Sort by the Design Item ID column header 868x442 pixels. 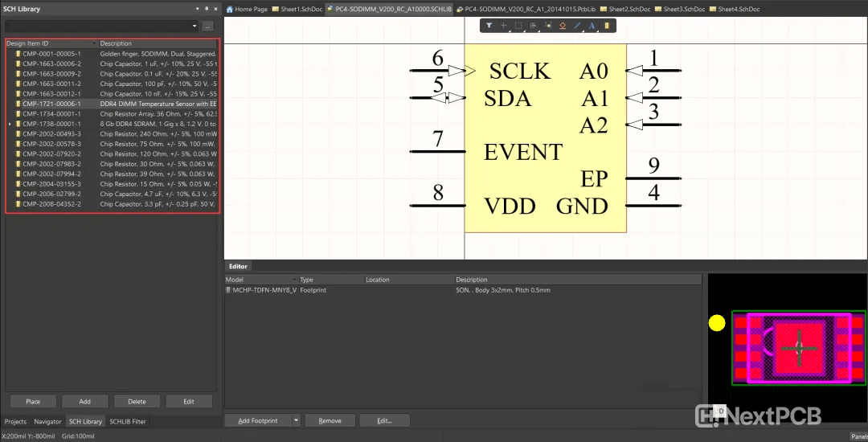pos(48,43)
